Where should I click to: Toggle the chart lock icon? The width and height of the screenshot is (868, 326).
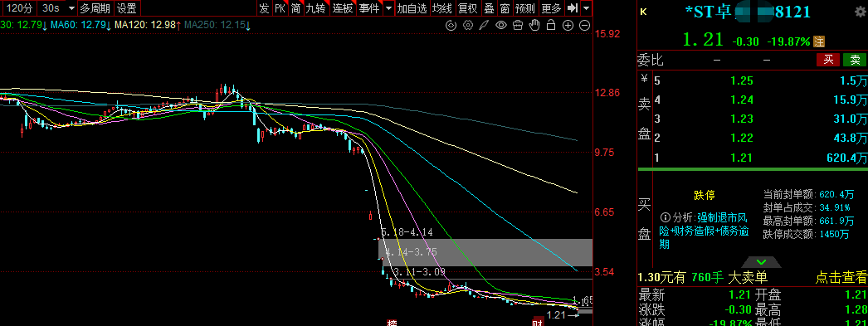coord(551,25)
